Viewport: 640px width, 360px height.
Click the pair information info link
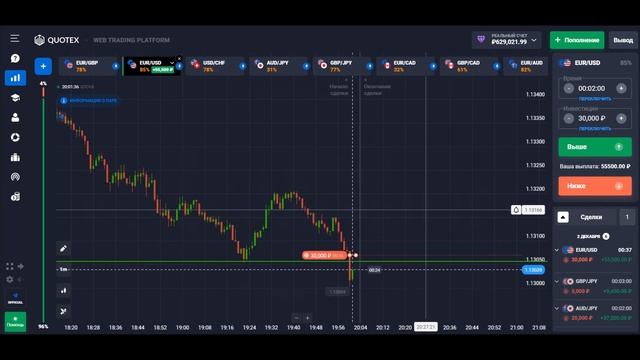pyautogui.click(x=89, y=100)
